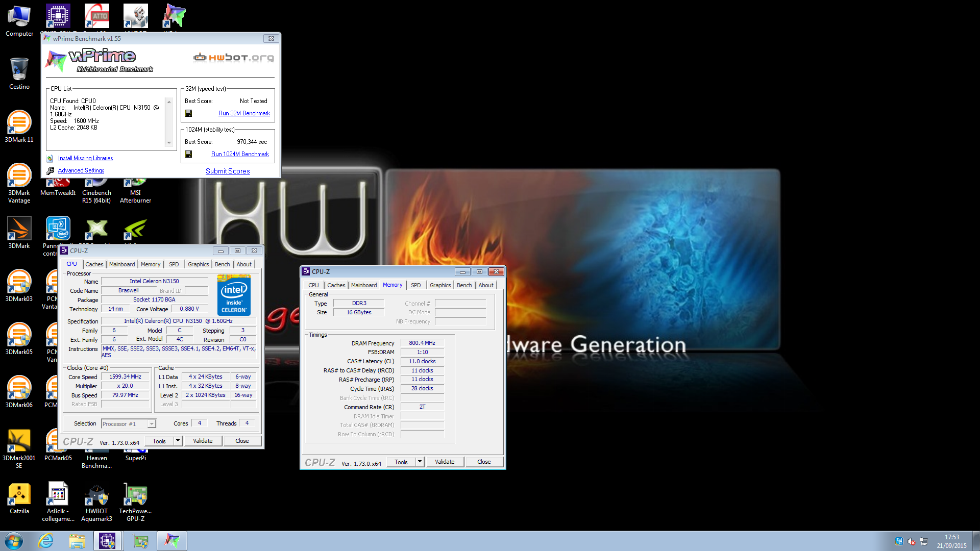Open the NVIDIA desktop shortcut icon
The height and width of the screenshot is (551, 980).
click(x=136, y=230)
